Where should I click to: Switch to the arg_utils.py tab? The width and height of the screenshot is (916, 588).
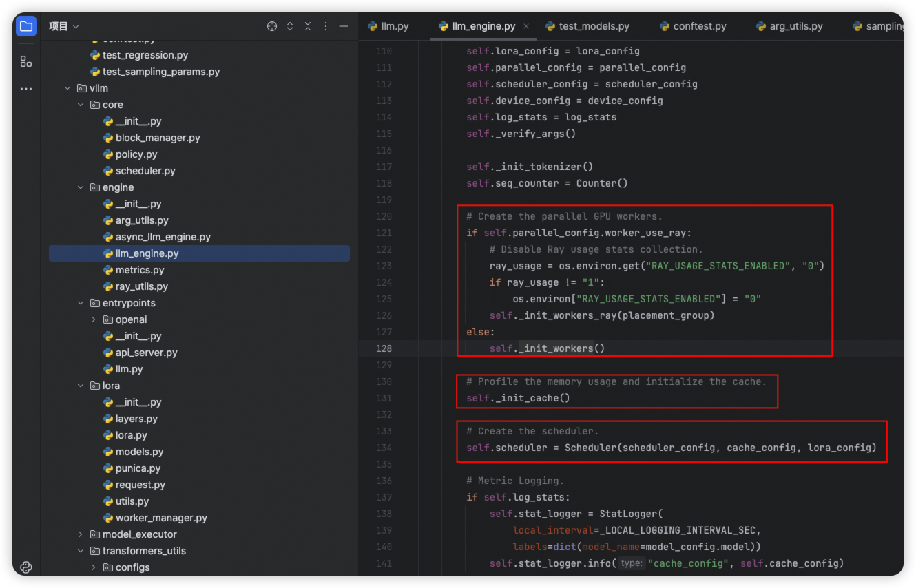click(x=789, y=26)
